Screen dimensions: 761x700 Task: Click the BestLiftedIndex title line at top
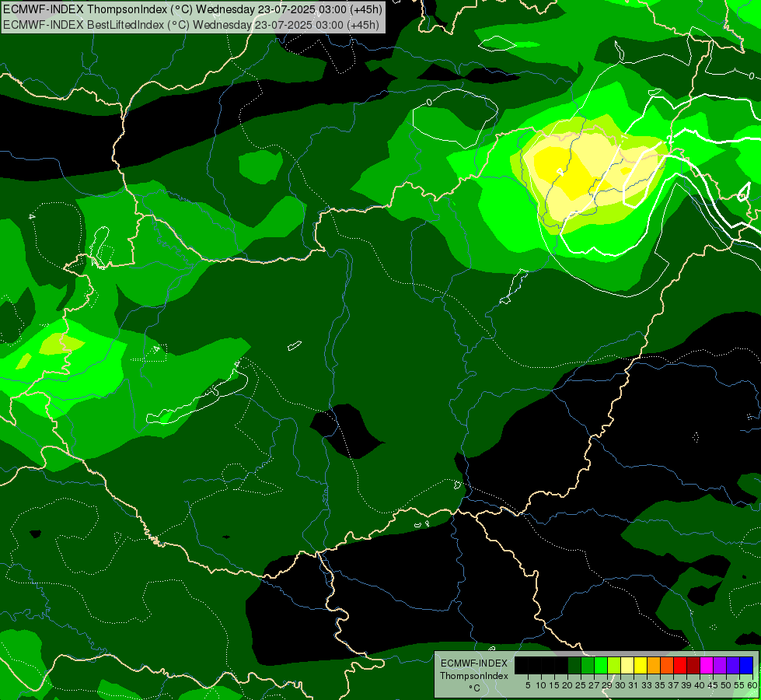(x=191, y=25)
